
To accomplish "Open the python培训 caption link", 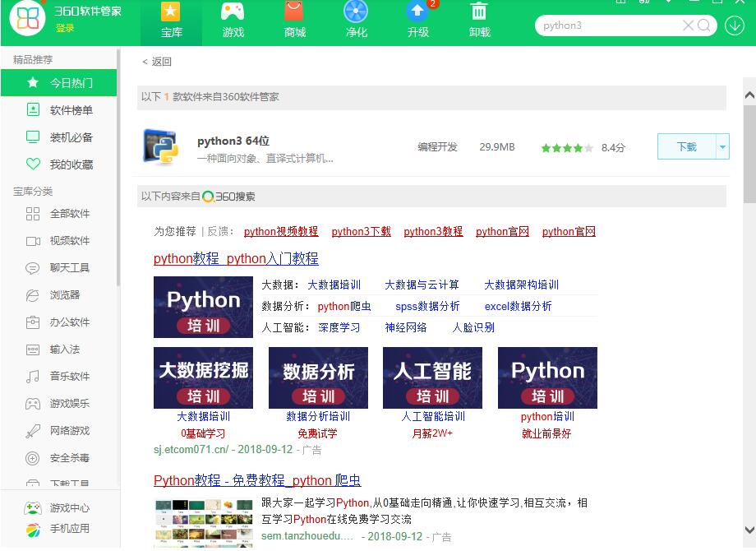I will click(547, 416).
